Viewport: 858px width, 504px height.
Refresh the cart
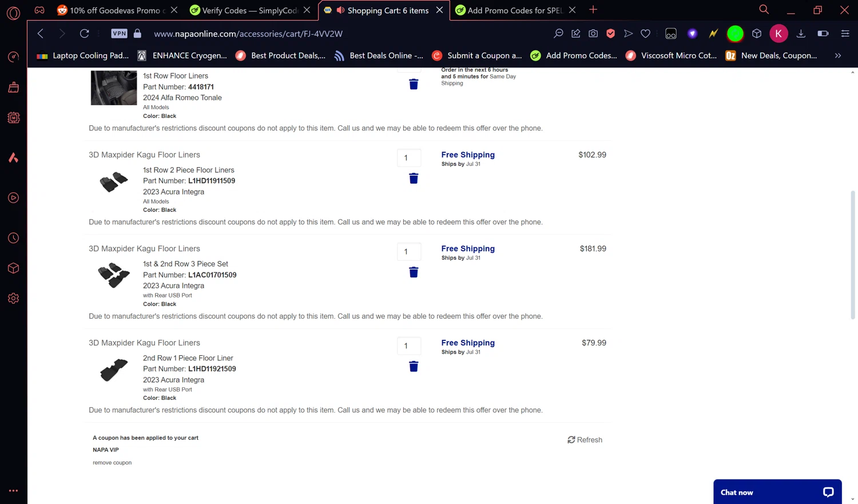(x=585, y=440)
